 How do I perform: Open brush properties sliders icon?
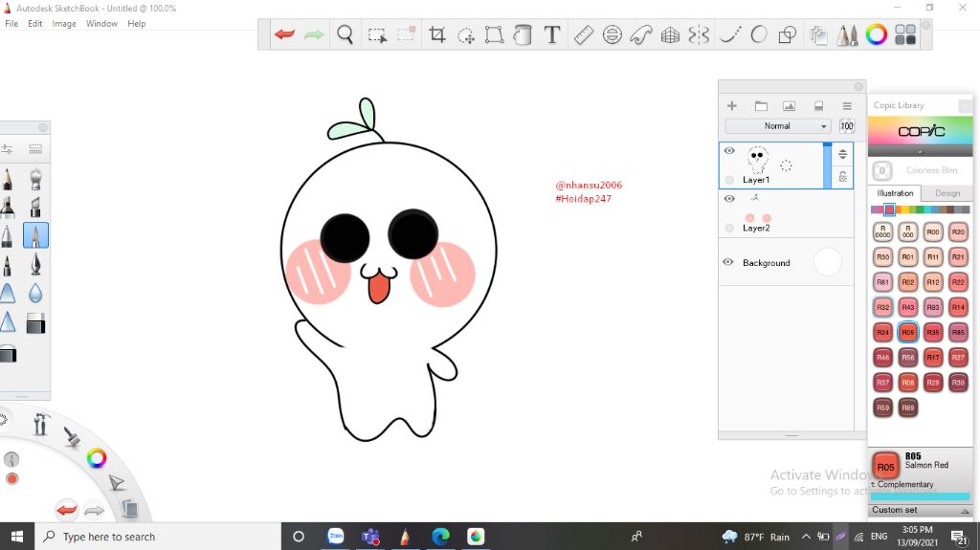[7, 149]
